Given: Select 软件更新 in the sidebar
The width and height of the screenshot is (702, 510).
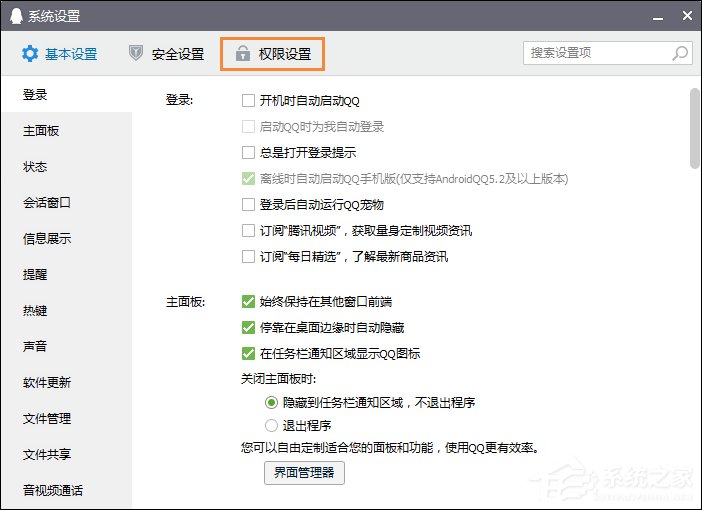Looking at the screenshot, I should 66,382.
